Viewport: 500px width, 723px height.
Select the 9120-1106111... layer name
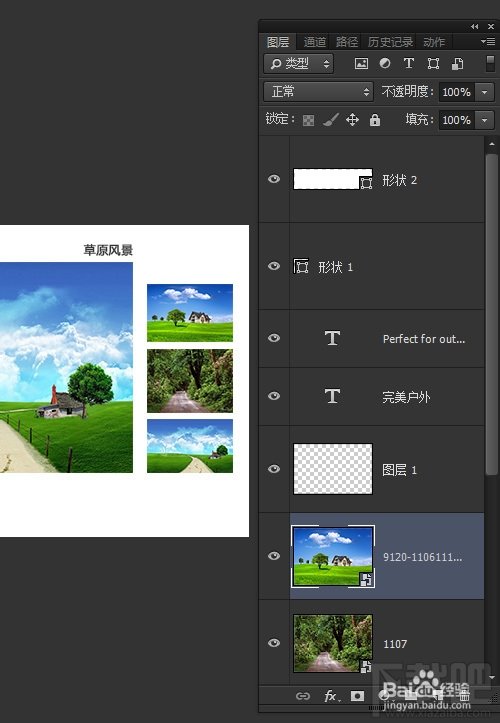point(422,557)
